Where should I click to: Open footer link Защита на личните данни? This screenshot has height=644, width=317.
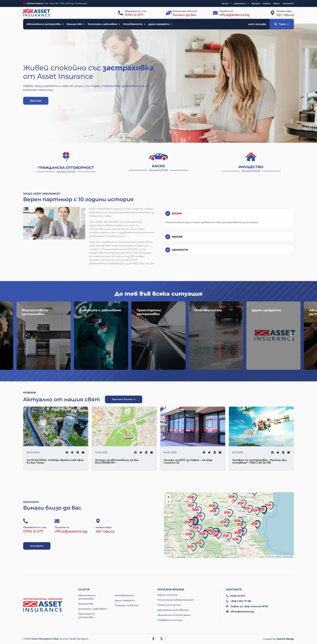tap(174, 615)
